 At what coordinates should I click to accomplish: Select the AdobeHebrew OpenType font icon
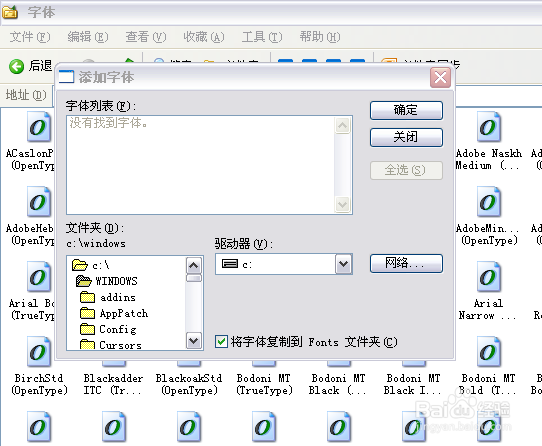pos(39,202)
